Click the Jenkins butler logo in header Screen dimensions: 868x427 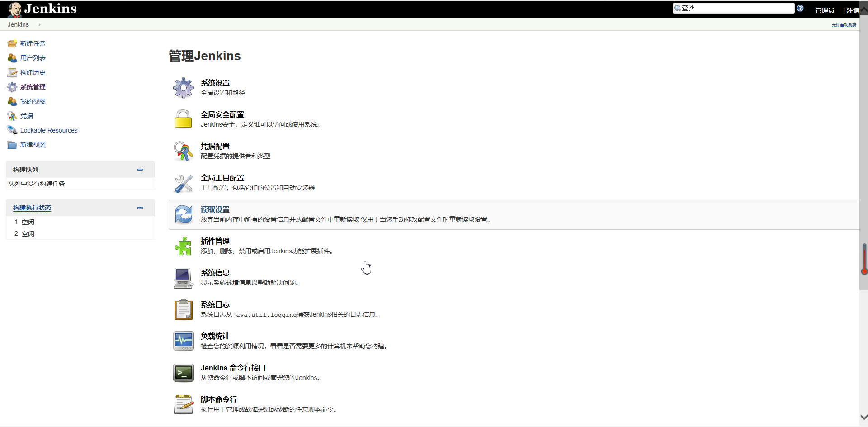pyautogui.click(x=15, y=9)
